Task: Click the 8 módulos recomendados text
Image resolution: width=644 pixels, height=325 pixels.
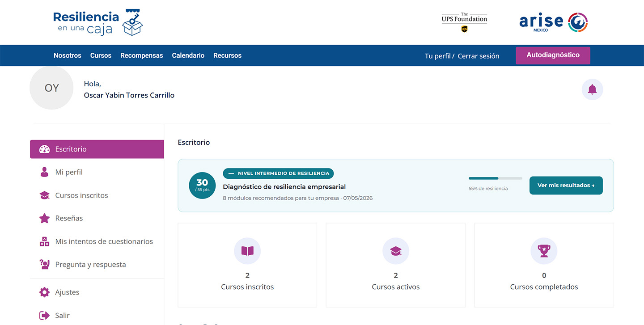Action: click(x=281, y=198)
